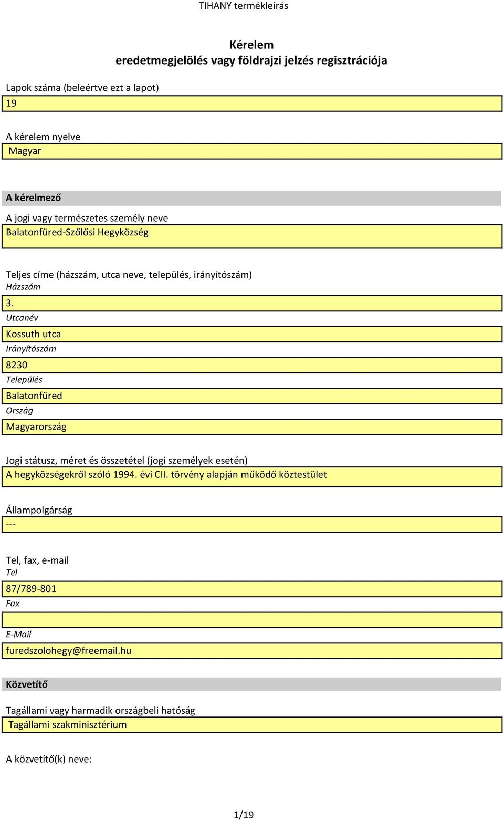Click the Tagállami szakminisztérium field
This screenshot has width=504, height=821.
pos(252,725)
